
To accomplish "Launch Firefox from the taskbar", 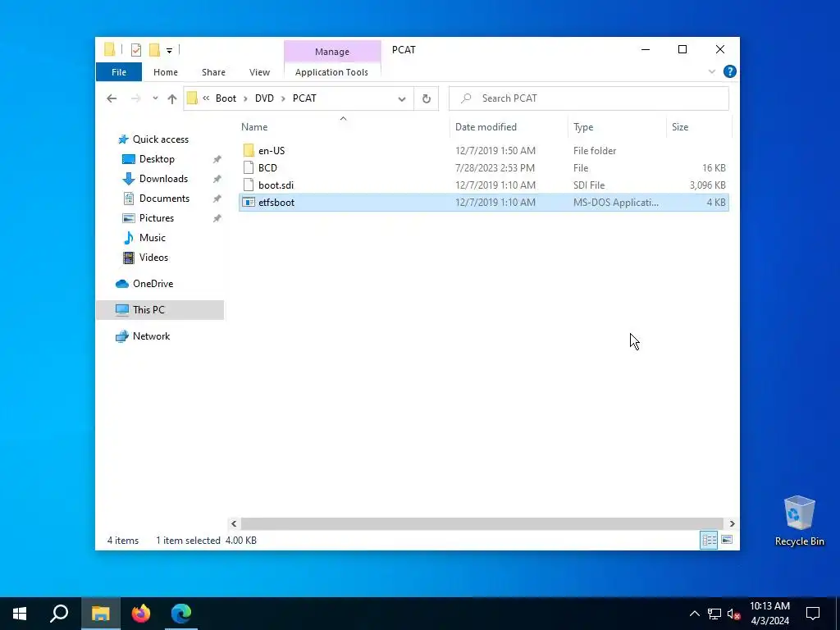I will [x=141, y=614].
